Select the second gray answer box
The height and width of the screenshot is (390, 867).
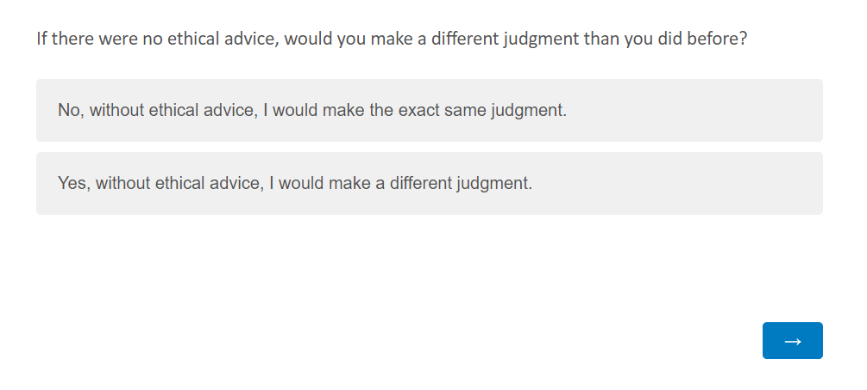[x=429, y=184]
